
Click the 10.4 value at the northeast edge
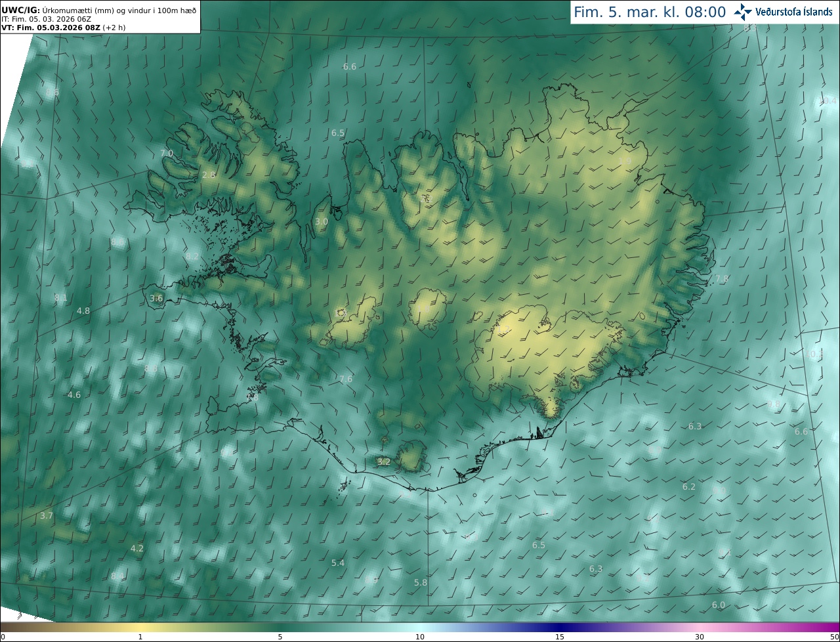tap(828, 100)
